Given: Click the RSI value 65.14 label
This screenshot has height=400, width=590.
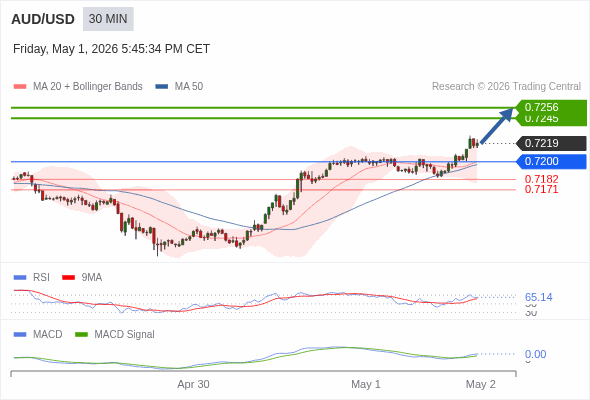Looking at the screenshot, I should (538, 297).
